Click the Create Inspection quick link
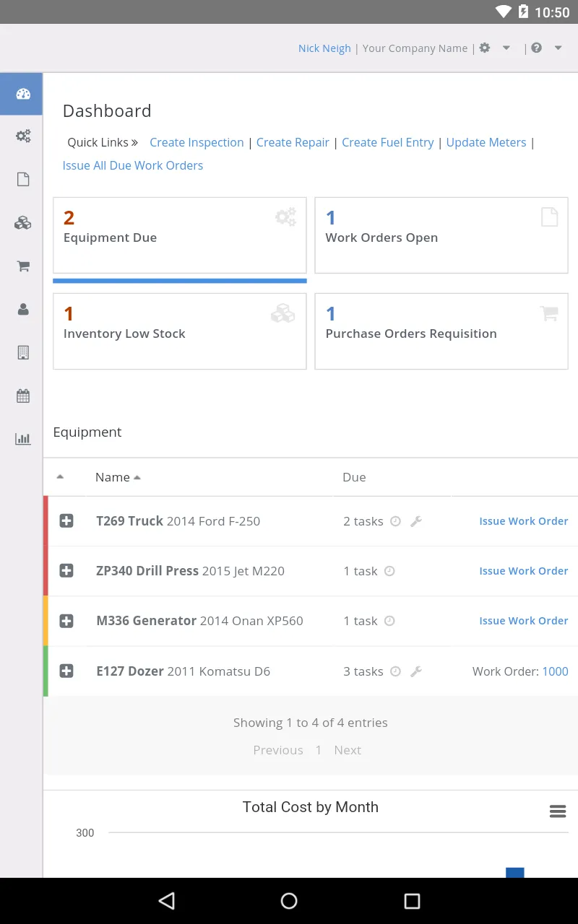 click(x=197, y=142)
